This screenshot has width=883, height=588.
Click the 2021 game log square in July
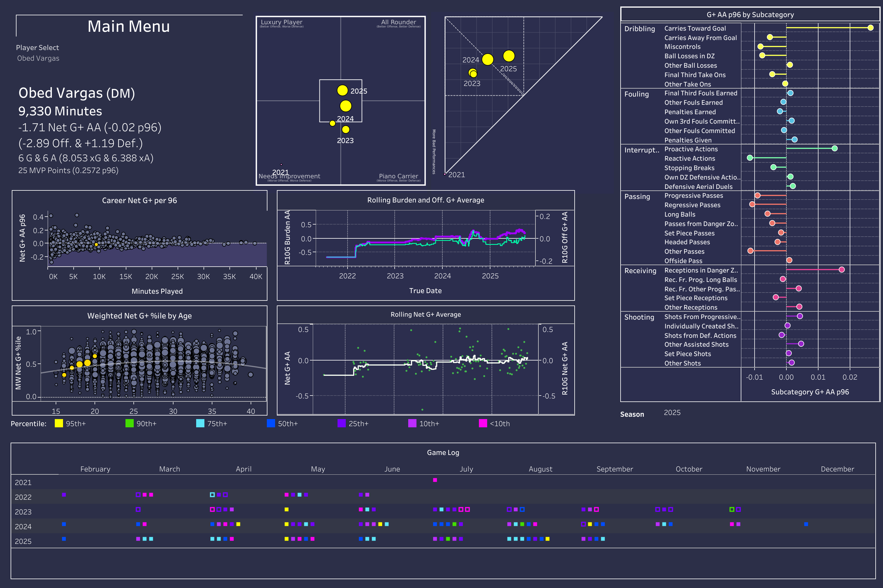(435, 480)
